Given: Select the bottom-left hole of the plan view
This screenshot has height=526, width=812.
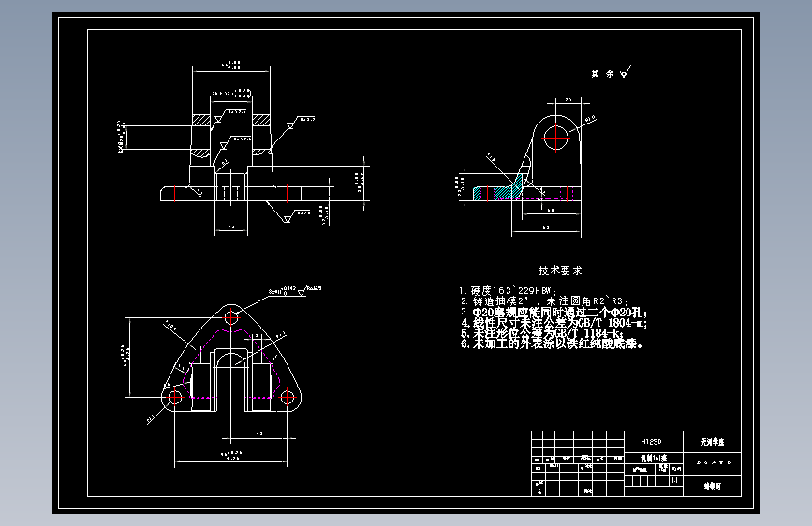Looking at the screenshot, I should pos(175,398).
